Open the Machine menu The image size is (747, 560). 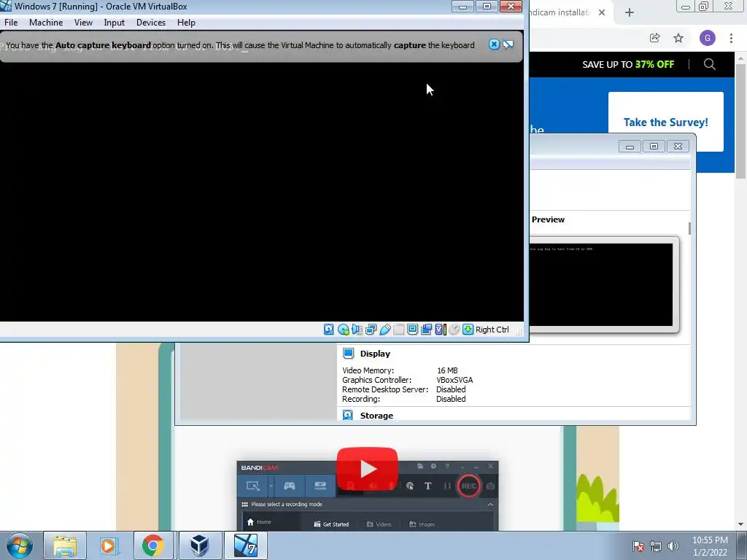pos(46,23)
